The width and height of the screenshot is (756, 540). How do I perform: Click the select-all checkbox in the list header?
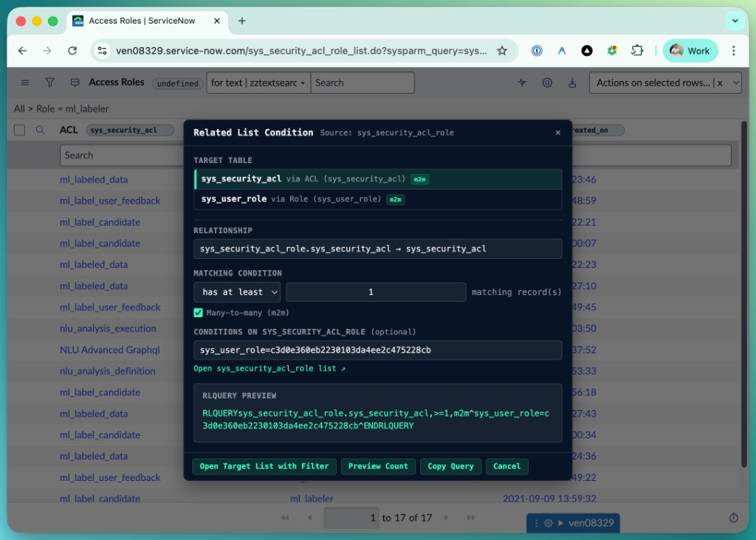18,129
